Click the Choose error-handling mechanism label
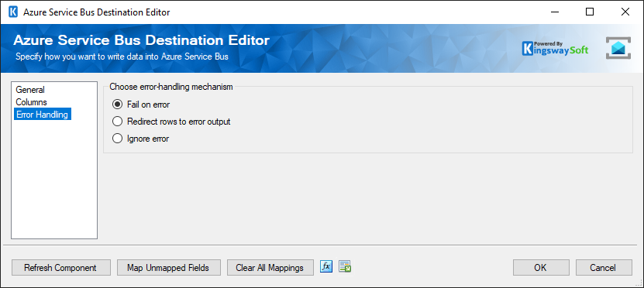Image resolution: width=644 pixels, height=288 pixels. [x=170, y=87]
